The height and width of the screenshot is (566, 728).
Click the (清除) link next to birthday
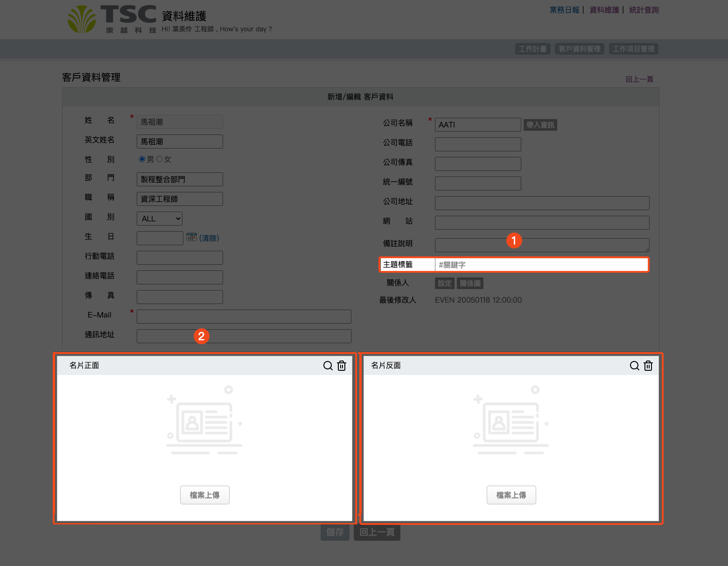tap(209, 238)
